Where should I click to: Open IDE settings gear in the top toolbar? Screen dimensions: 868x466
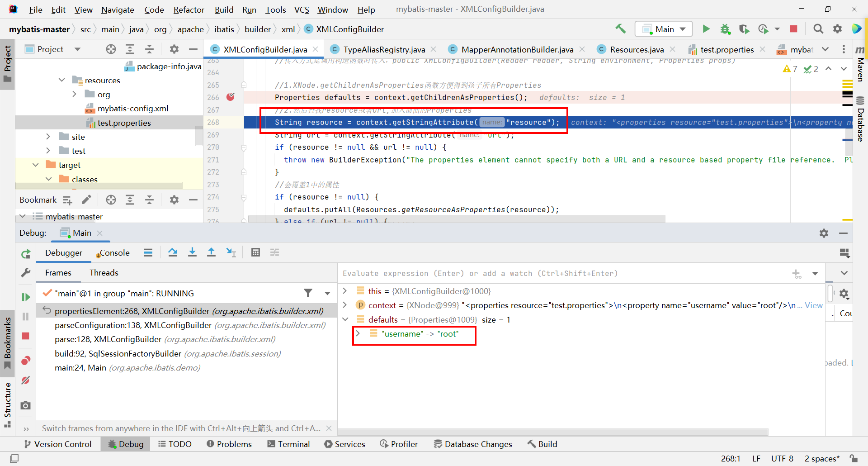pyautogui.click(x=837, y=29)
